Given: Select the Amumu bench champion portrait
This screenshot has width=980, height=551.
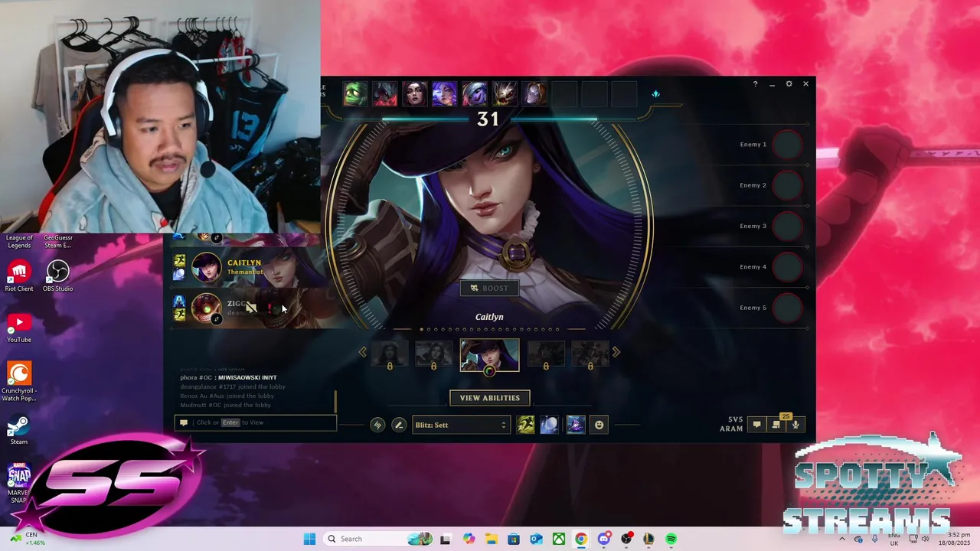Looking at the screenshot, I should pyautogui.click(x=355, y=93).
